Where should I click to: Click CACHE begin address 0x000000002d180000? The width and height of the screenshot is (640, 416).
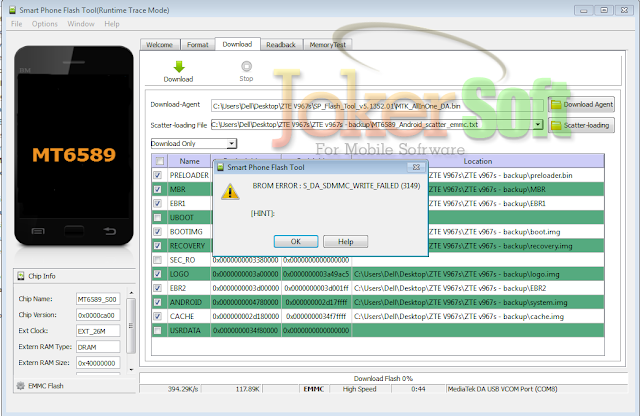tap(246, 316)
